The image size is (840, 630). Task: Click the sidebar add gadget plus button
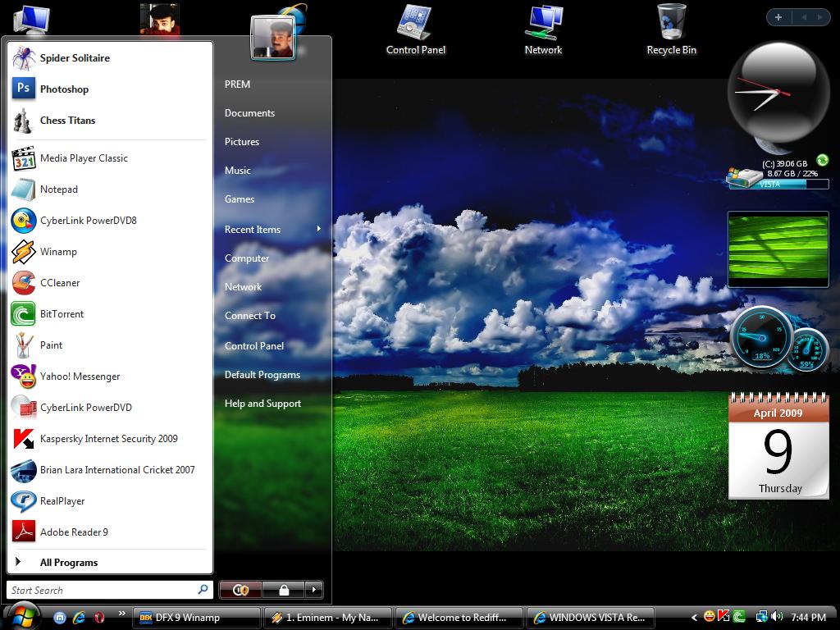(x=778, y=17)
